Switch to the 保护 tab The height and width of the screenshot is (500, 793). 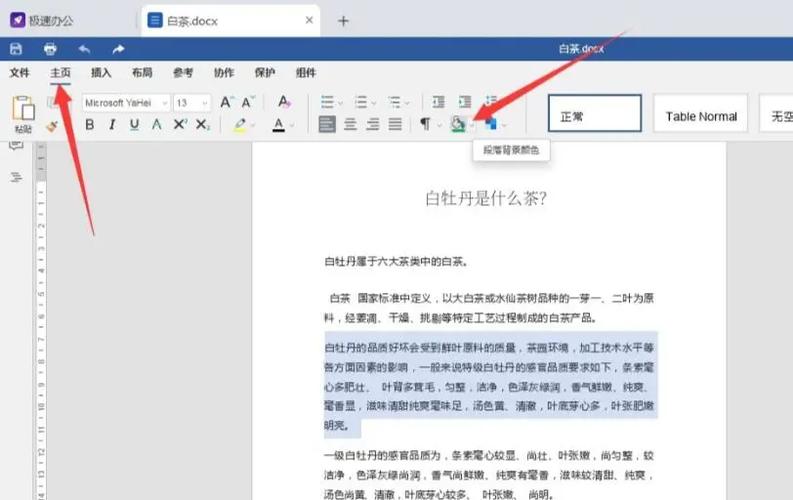[x=265, y=73]
